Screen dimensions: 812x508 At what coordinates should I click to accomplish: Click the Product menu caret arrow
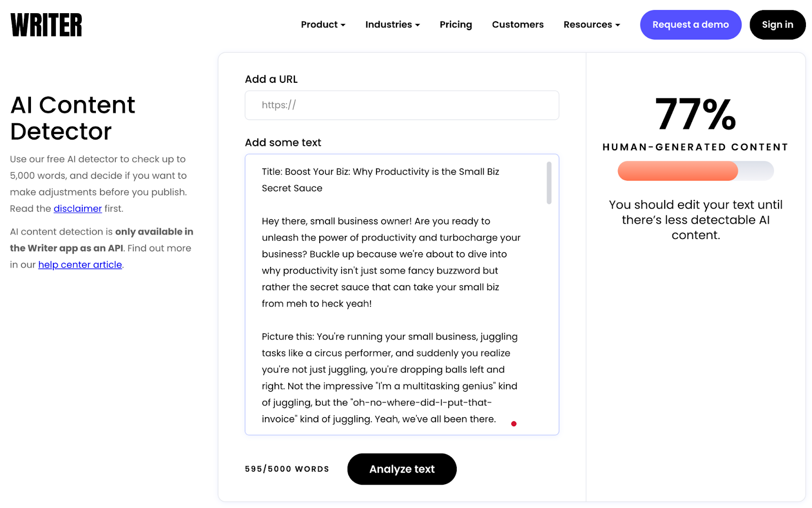[343, 25]
